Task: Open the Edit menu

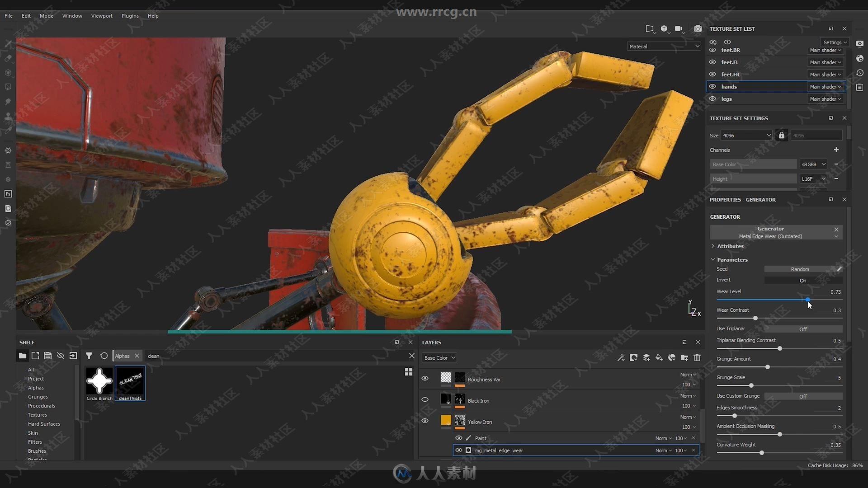Action: 26,16
